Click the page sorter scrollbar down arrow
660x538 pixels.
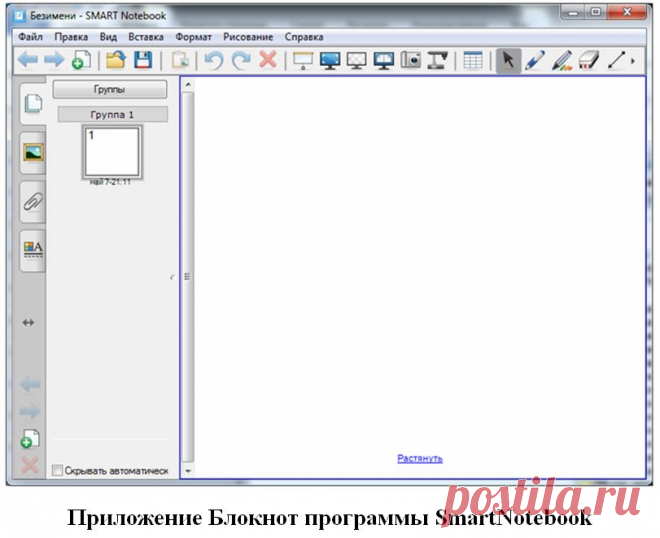pos(188,471)
